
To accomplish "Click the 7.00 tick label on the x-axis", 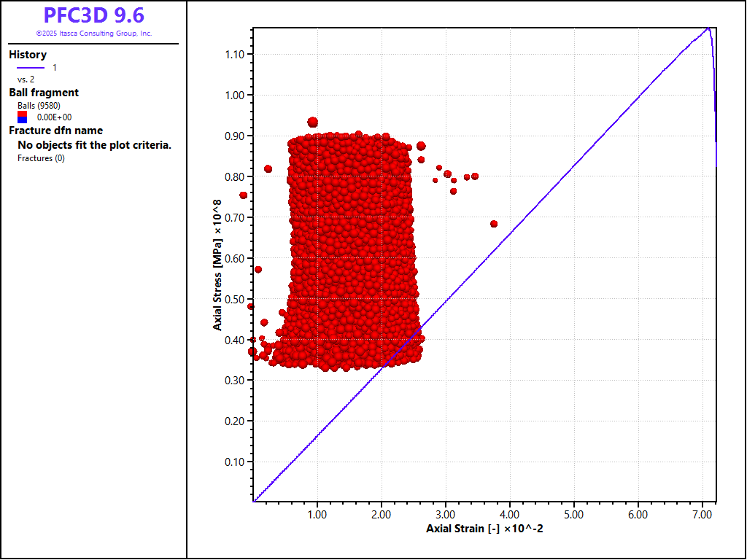I will 702,515.
